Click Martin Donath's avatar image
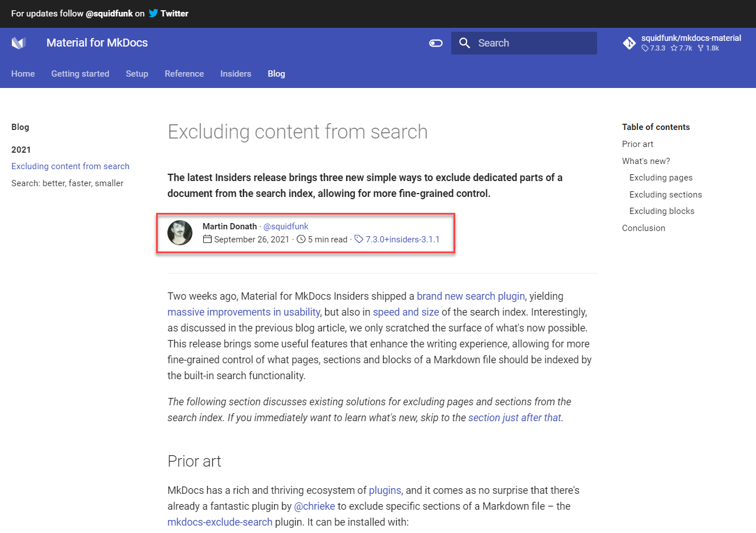Viewport: 756px width, 533px height. click(180, 233)
